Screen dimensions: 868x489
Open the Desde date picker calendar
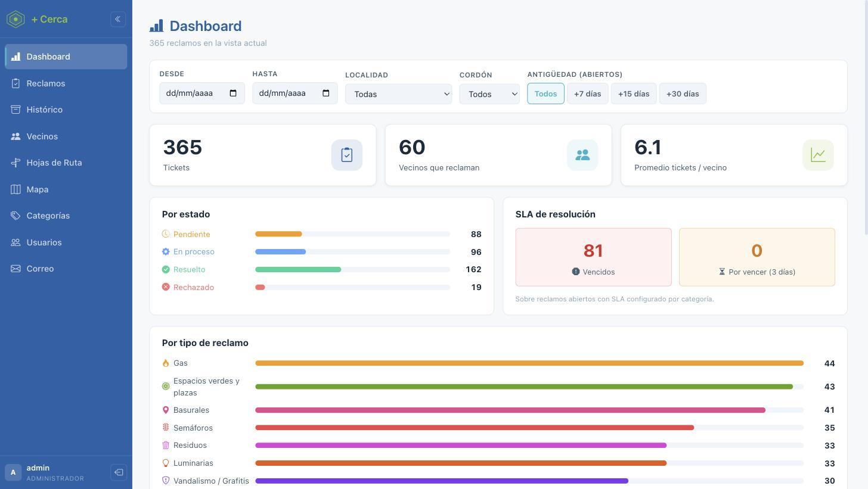[x=233, y=93]
